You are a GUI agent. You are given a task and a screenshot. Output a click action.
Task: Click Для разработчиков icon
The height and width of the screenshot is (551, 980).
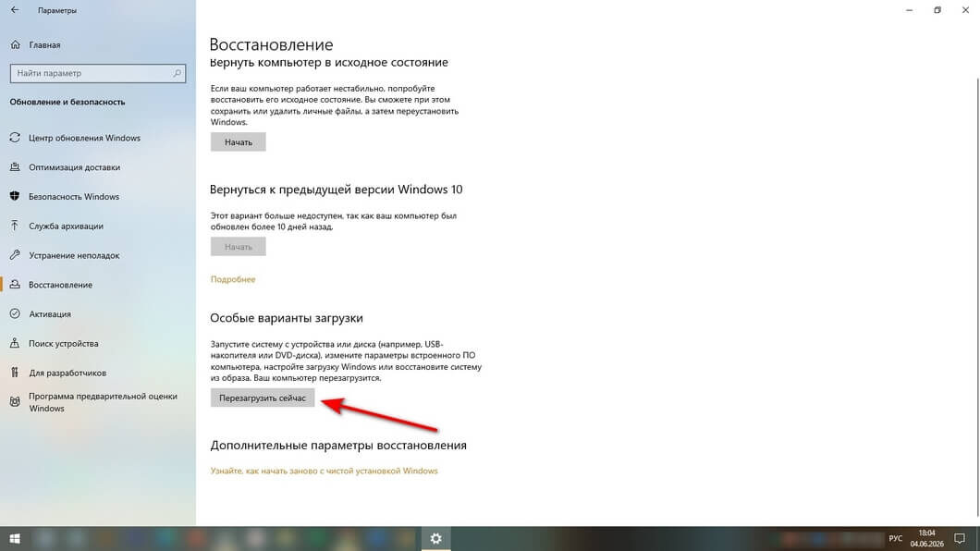pos(15,373)
